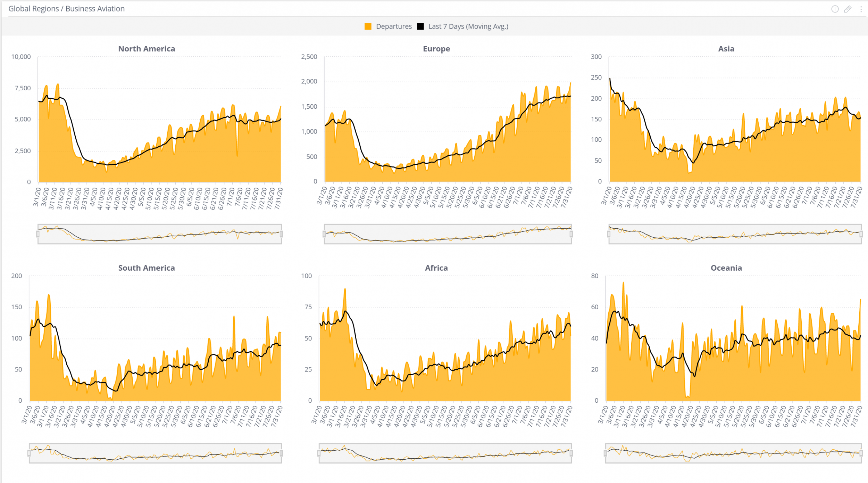Click the 80 label on Oceania axis
The width and height of the screenshot is (868, 483).
coord(595,276)
